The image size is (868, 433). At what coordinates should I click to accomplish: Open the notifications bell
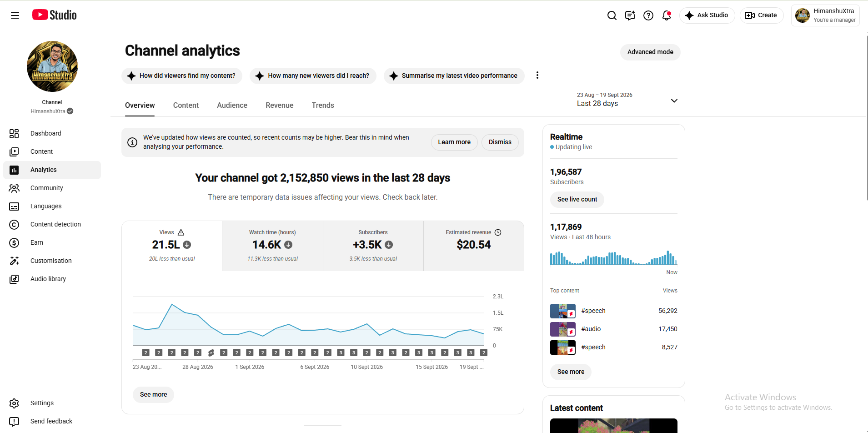click(x=667, y=15)
